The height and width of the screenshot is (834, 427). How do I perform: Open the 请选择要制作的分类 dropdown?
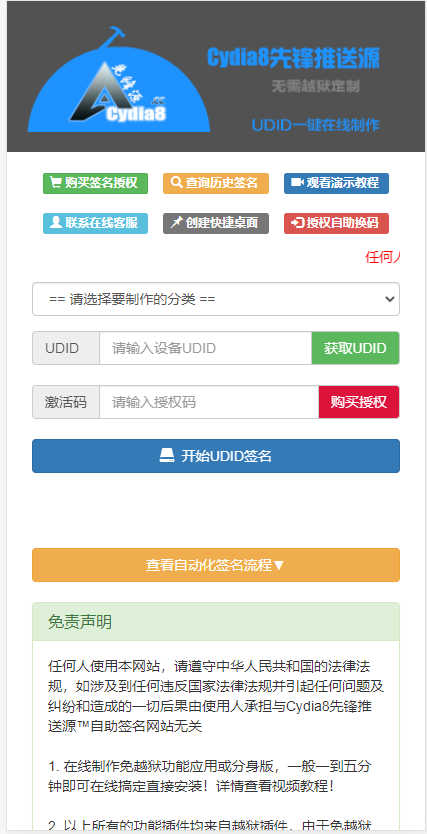(x=216, y=299)
